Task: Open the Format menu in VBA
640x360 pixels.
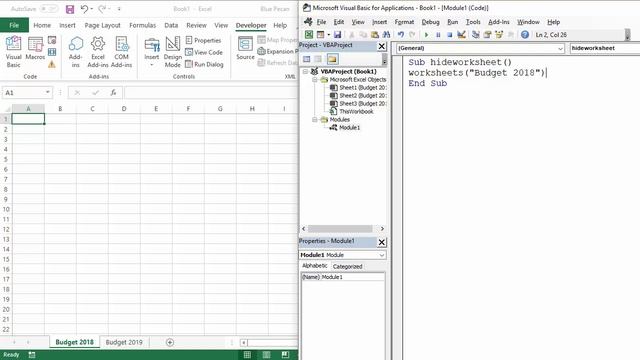Action: point(404,22)
